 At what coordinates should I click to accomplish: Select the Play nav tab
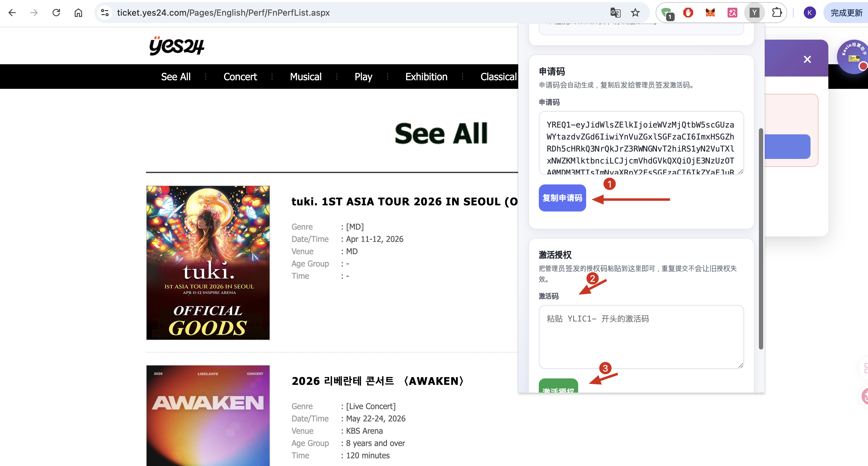(363, 77)
